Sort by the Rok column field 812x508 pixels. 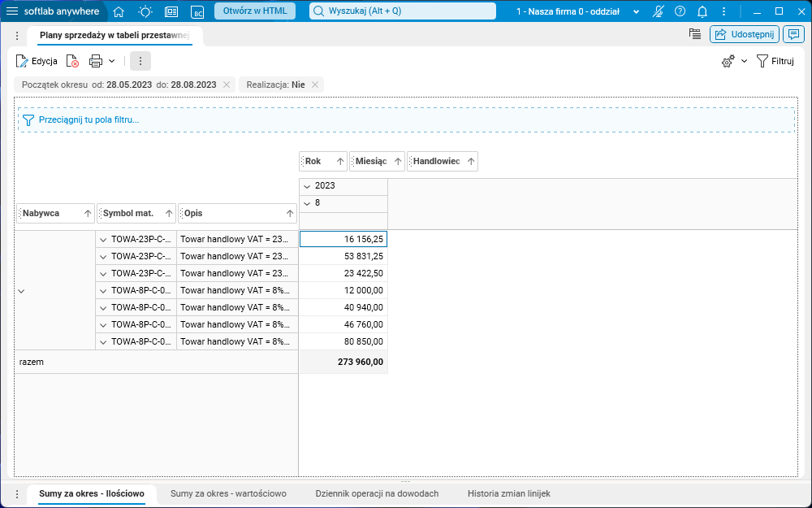pyautogui.click(x=323, y=161)
